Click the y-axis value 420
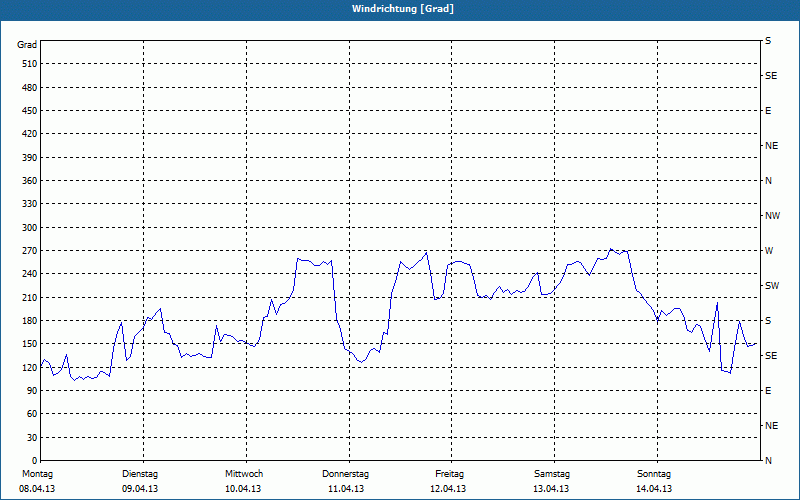 click(x=29, y=134)
